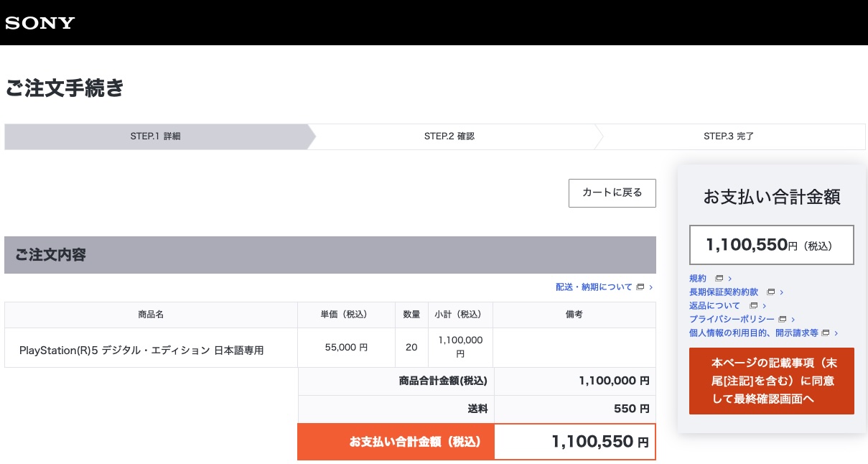Viewport: 868px width, 464px height.
Task: Click new-window icon beside プライバシーポリシー
Action: [x=783, y=320]
